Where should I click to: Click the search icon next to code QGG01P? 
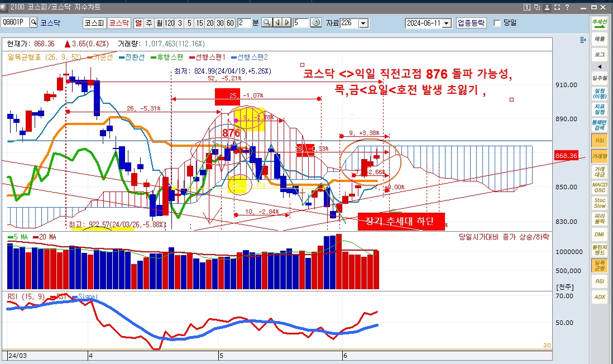point(33,23)
